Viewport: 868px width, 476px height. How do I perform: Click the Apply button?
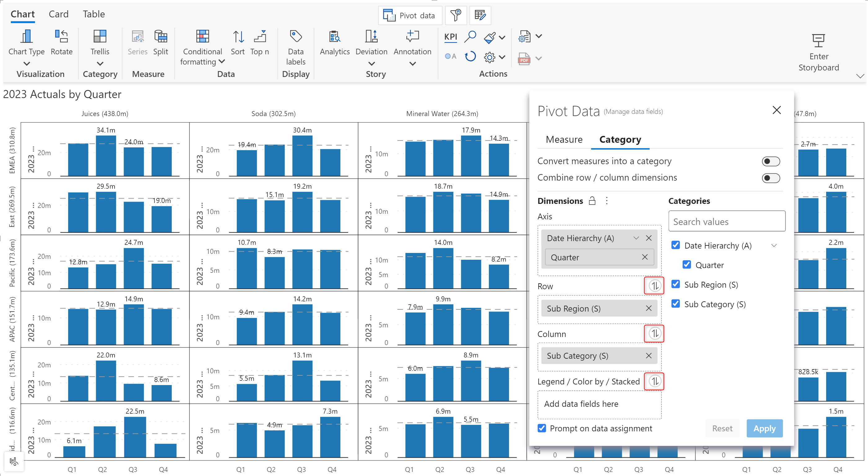pos(764,428)
